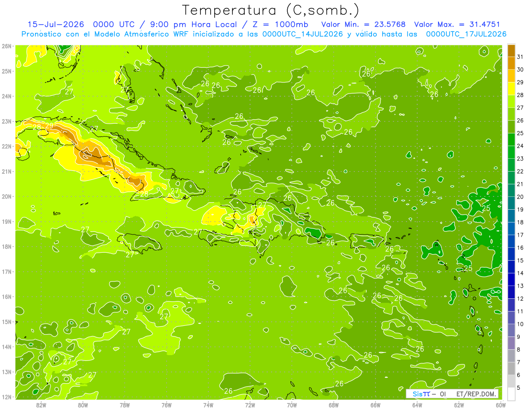
Task: Click the "ET/REP.DOM." logo box
Action: pos(452,394)
